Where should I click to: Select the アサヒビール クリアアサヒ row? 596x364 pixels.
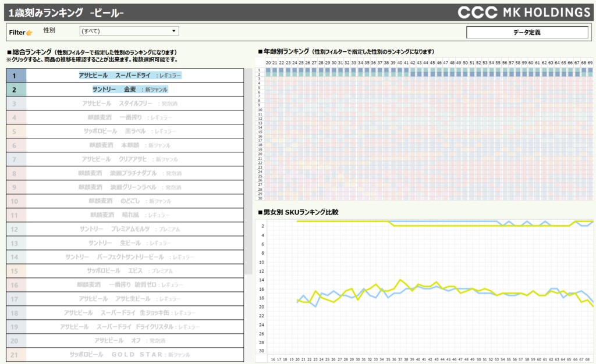pos(125,159)
